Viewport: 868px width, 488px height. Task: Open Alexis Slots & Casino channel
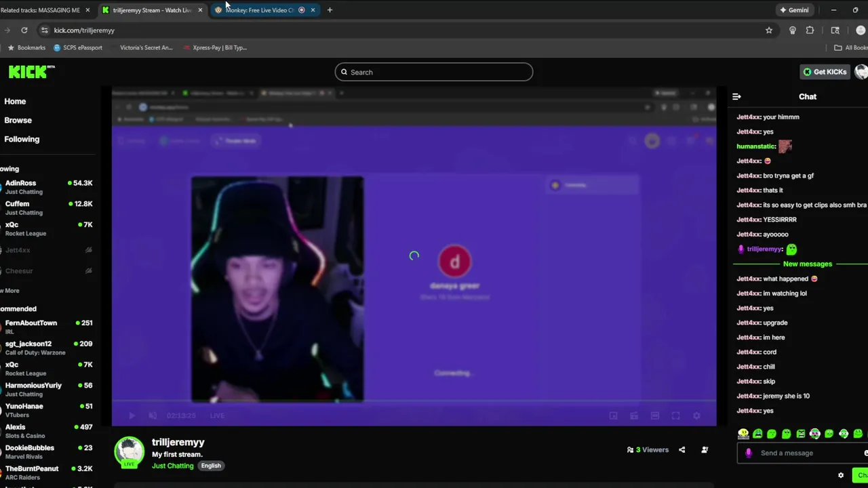pos(47,431)
